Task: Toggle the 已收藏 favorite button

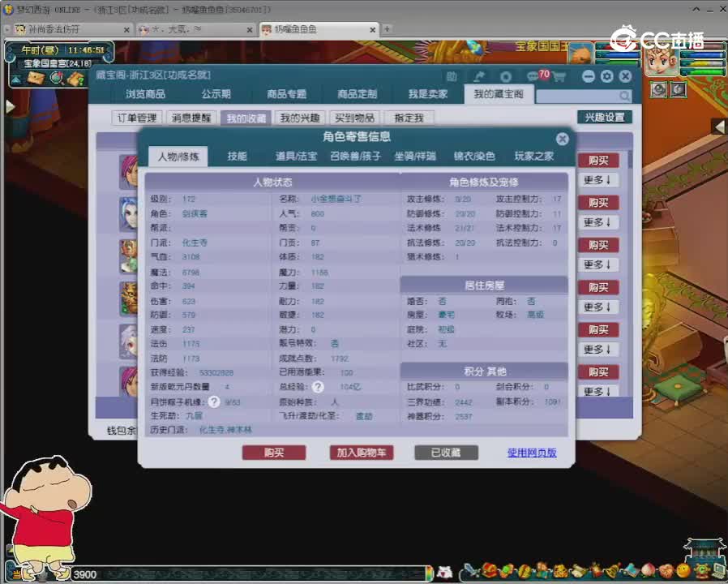Action: [x=446, y=453]
